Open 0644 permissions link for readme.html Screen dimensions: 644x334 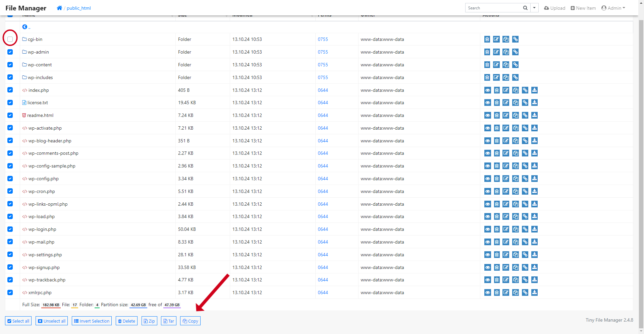tap(323, 115)
